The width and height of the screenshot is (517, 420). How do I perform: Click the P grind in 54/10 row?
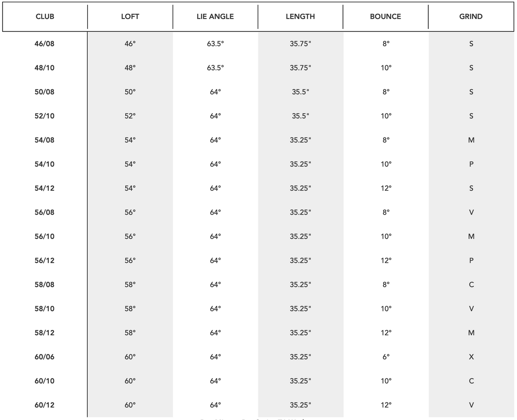471,164
